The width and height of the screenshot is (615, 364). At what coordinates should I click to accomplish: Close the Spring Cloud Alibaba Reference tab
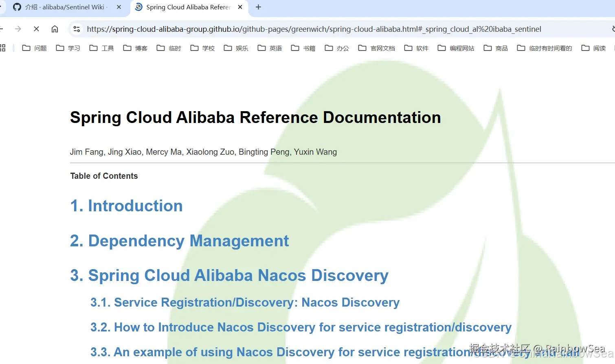(x=240, y=7)
